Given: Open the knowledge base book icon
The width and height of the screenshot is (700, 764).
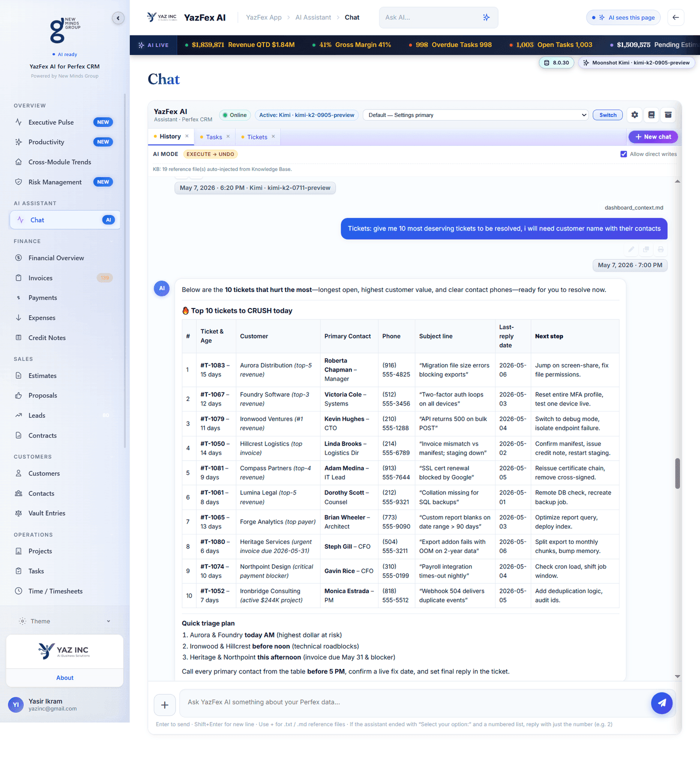Looking at the screenshot, I should pos(651,115).
